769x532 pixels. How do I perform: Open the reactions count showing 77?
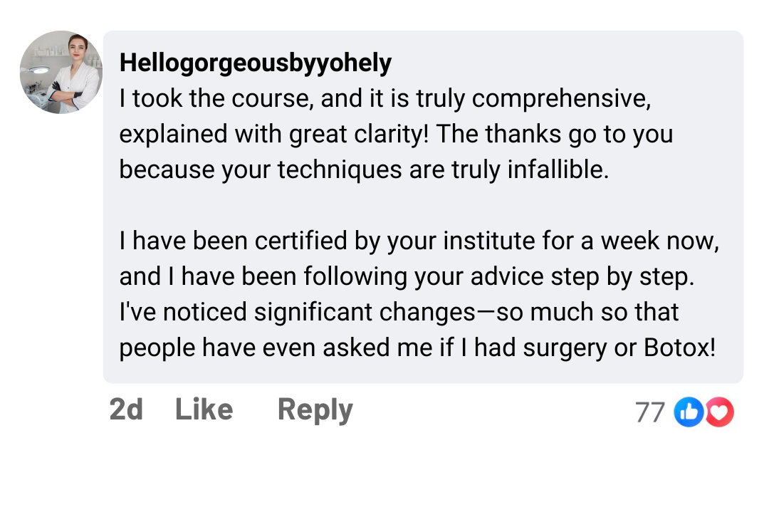(649, 412)
